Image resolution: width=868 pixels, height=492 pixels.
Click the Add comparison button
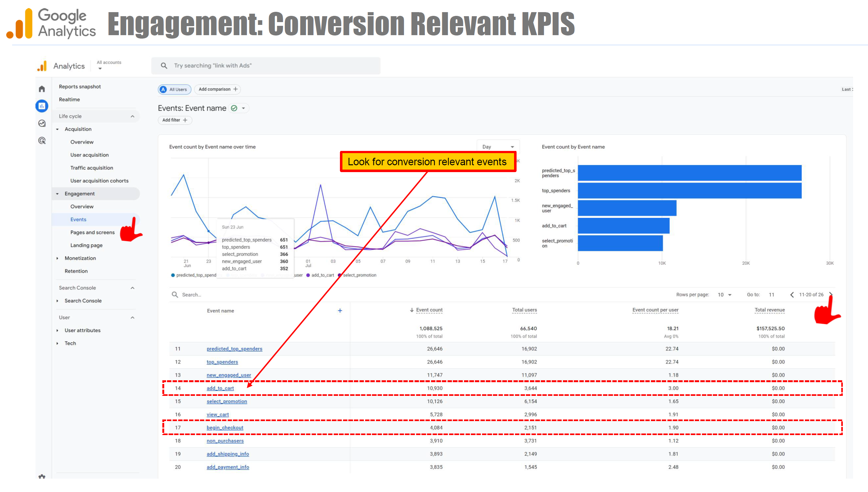(x=218, y=89)
